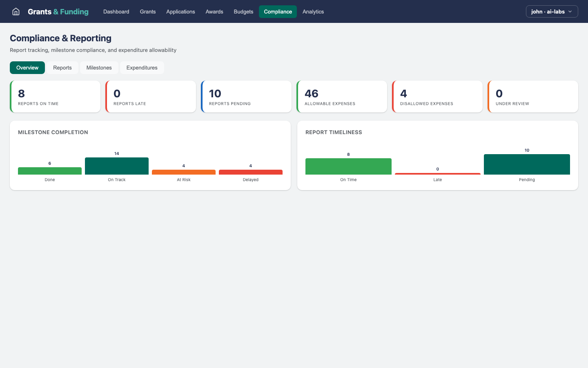Select the Dashboard navigation item
The width and height of the screenshot is (588, 368).
116,11
